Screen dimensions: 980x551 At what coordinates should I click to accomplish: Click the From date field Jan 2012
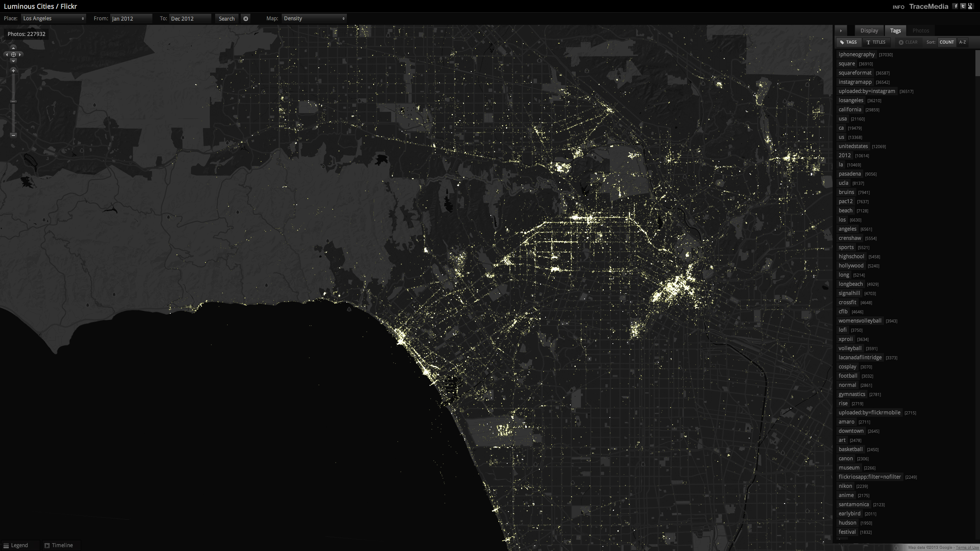pyautogui.click(x=131, y=18)
